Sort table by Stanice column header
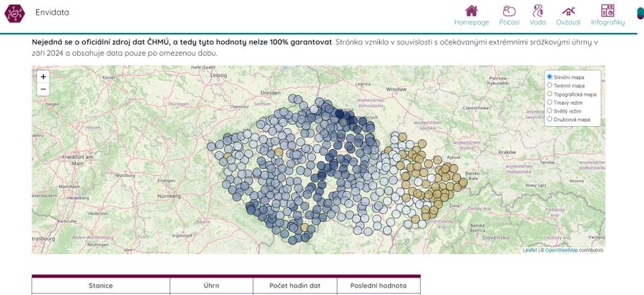This screenshot has width=644, height=295. tap(101, 286)
